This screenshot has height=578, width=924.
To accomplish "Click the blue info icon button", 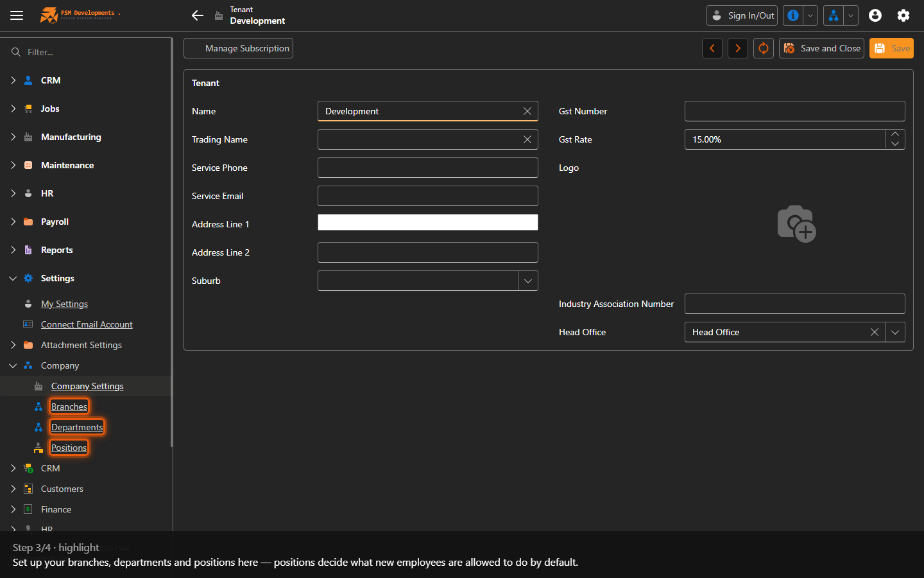I will point(793,15).
